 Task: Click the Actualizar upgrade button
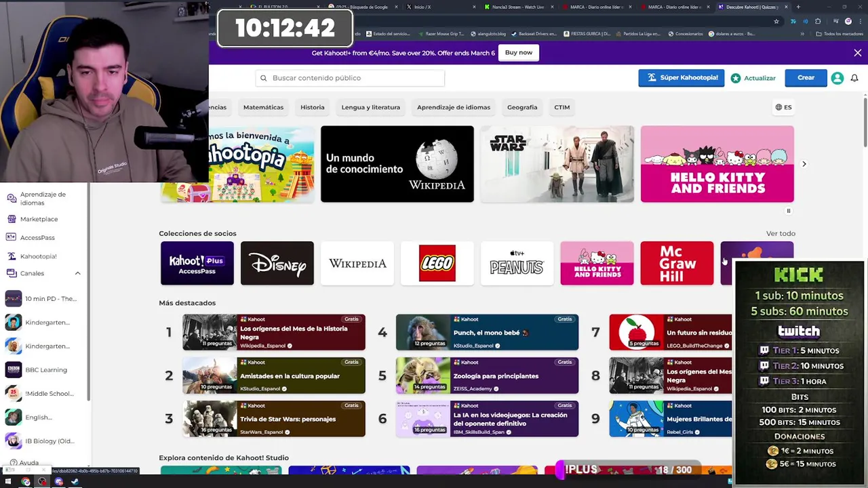[x=753, y=78]
